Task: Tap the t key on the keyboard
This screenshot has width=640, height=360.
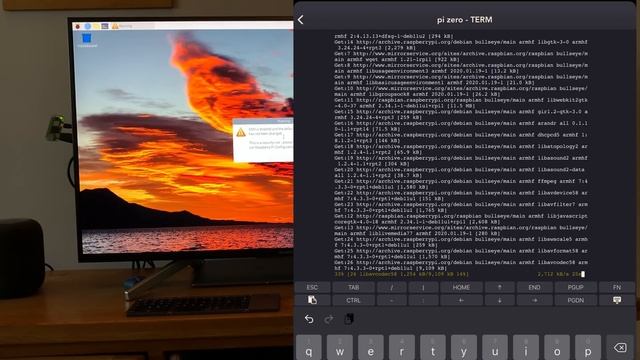Action: coord(433,348)
